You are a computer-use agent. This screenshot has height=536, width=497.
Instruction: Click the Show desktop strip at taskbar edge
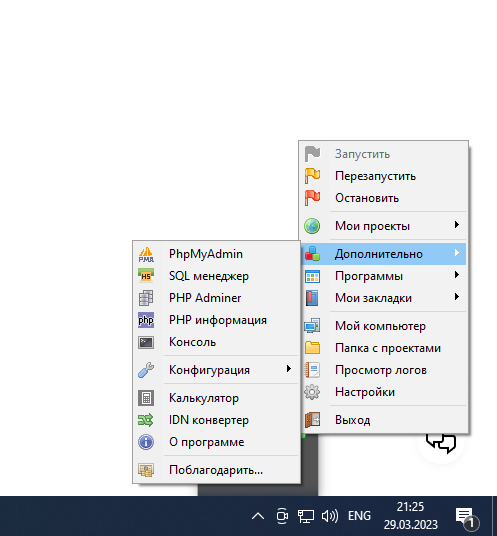coord(495,516)
